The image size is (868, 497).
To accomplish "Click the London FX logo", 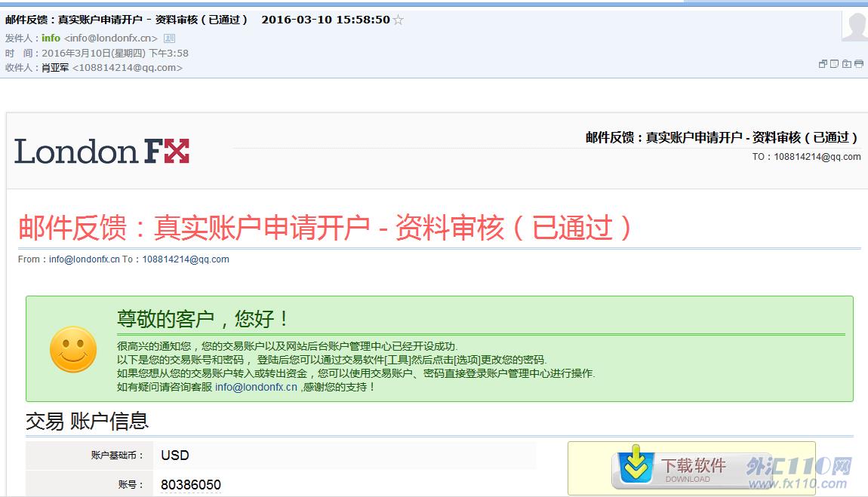I will pos(102,152).
